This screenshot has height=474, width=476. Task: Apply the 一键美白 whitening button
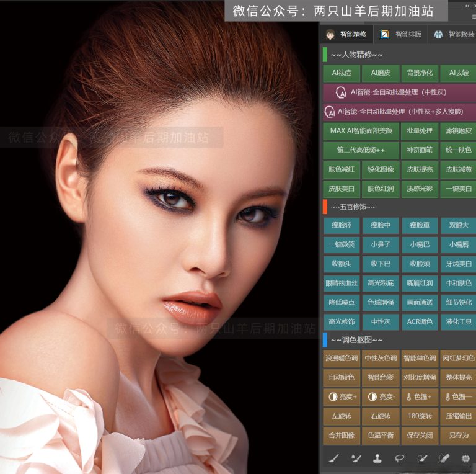[x=457, y=189]
